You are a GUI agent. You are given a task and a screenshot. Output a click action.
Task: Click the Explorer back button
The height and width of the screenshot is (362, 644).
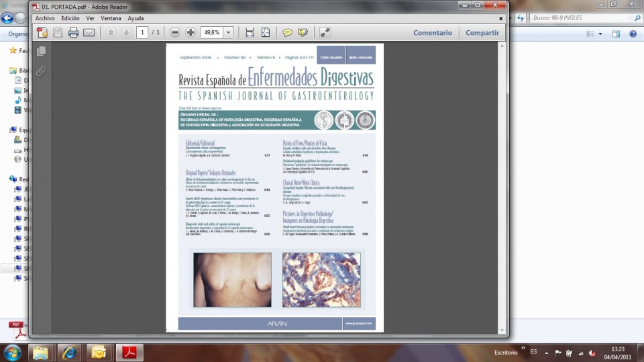[x=7, y=18]
